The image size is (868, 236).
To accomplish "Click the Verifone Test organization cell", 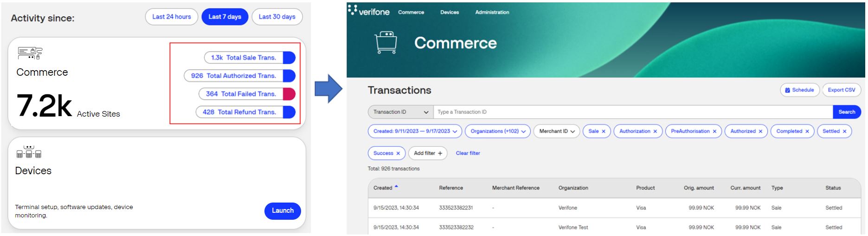I will (573, 228).
